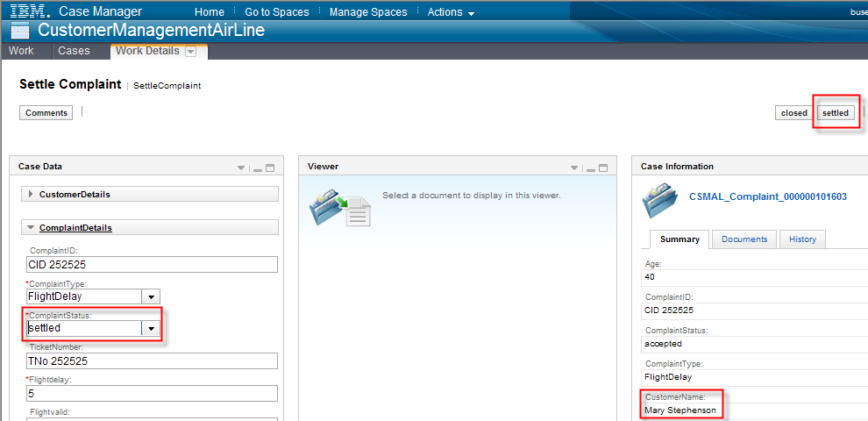Maximize the Case Data widget
This screenshot has width=868, height=421.
270,168
